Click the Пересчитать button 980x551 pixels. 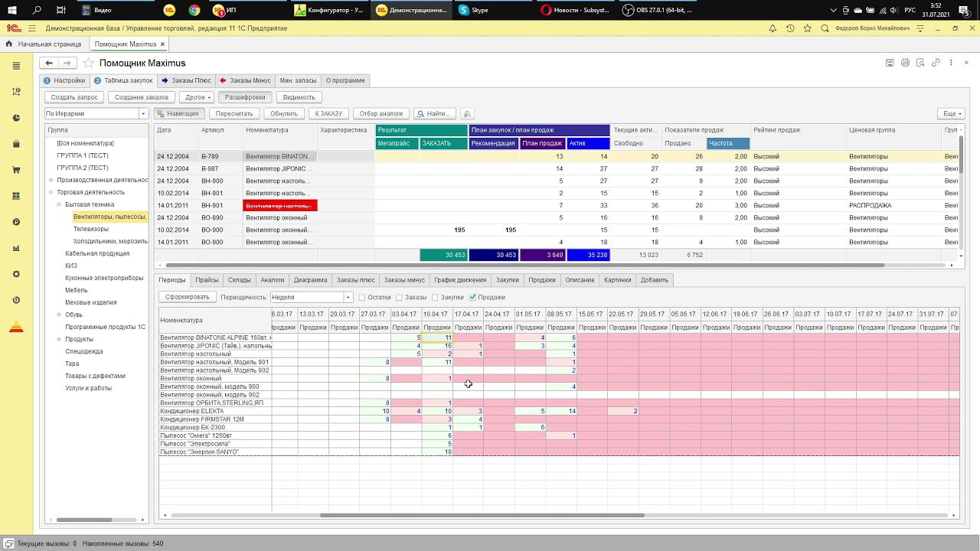[x=234, y=113]
